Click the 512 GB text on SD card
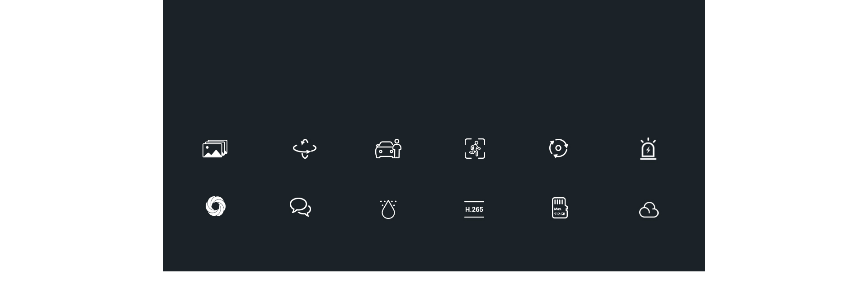Image resolution: width=868 pixels, height=294 pixels. click(560, 214)
